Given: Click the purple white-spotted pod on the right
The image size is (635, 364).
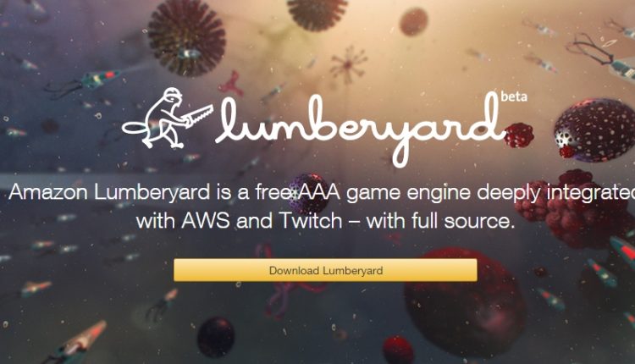Looking at the screenshot, I should point(595,130).
